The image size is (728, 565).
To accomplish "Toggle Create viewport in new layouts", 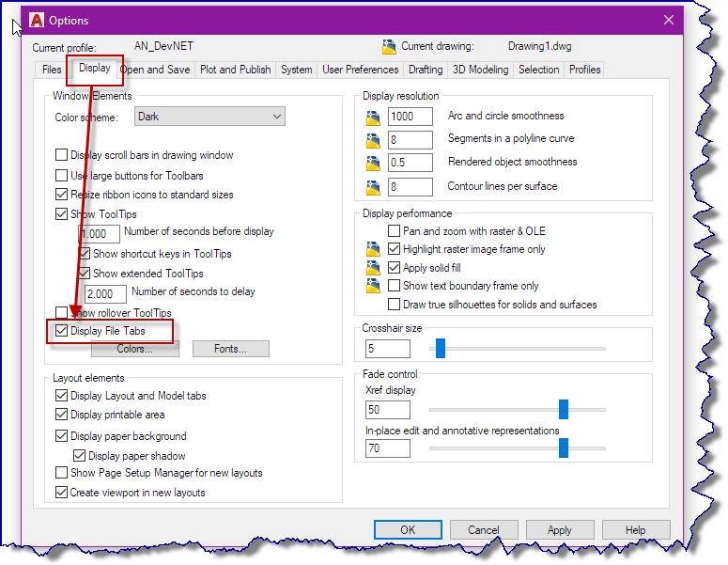I will [61, 492].
